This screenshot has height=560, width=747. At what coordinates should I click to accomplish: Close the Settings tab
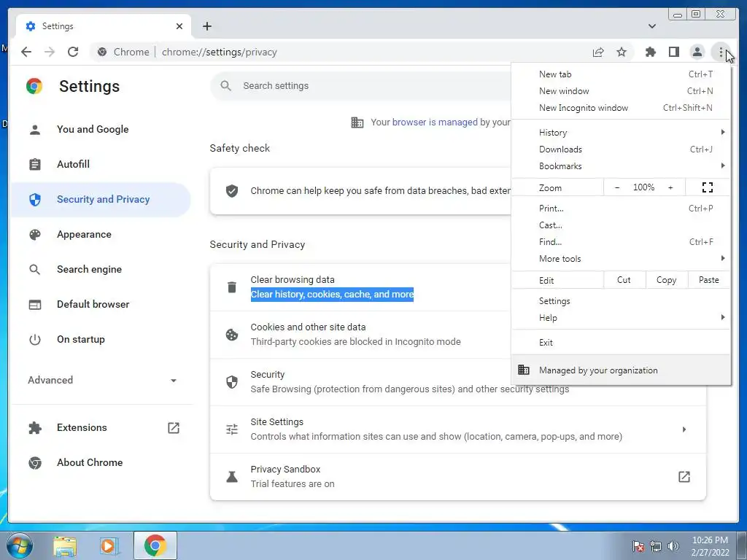(179, 26)
